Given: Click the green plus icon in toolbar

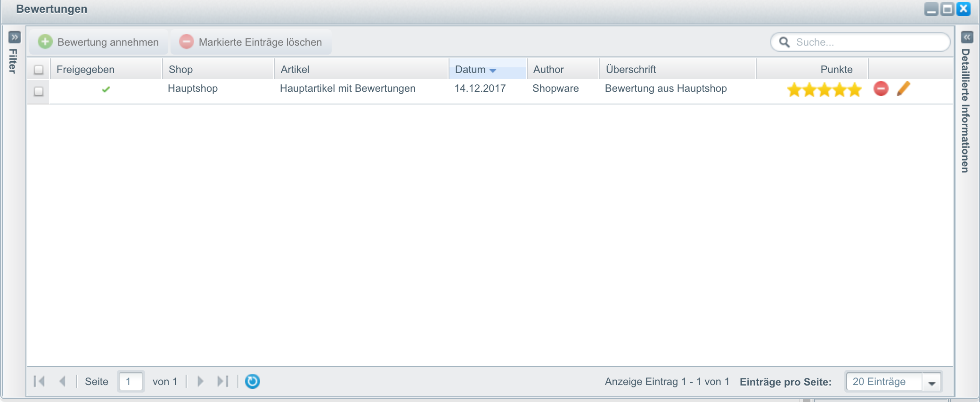Looking at the screenshot, I should 45,41.
